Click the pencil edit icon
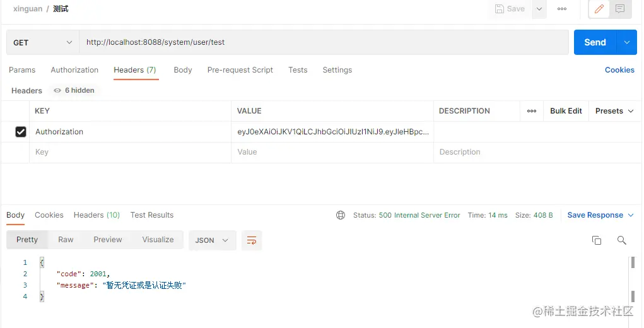The image size is (644, 328). click(599, 9)
